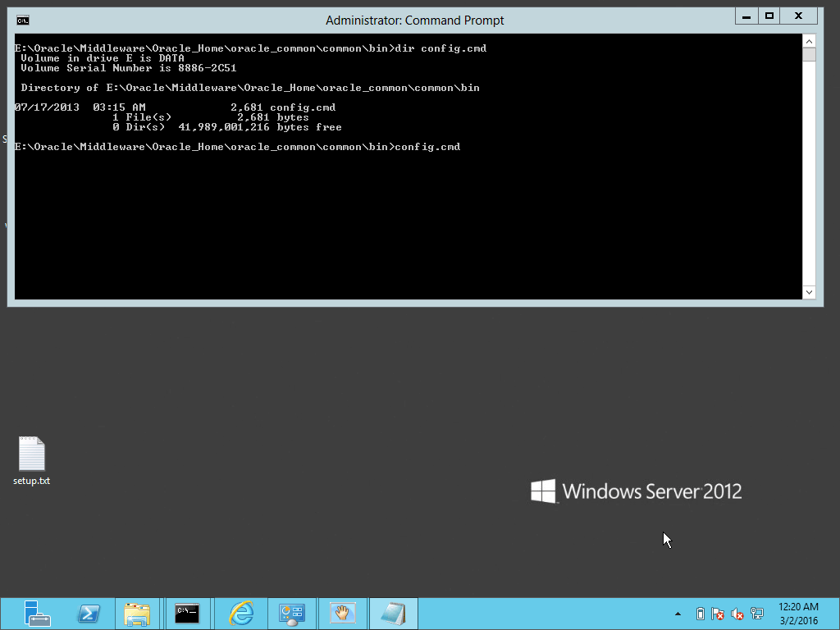Open Server Manager from the taskbar

(37, 614)
